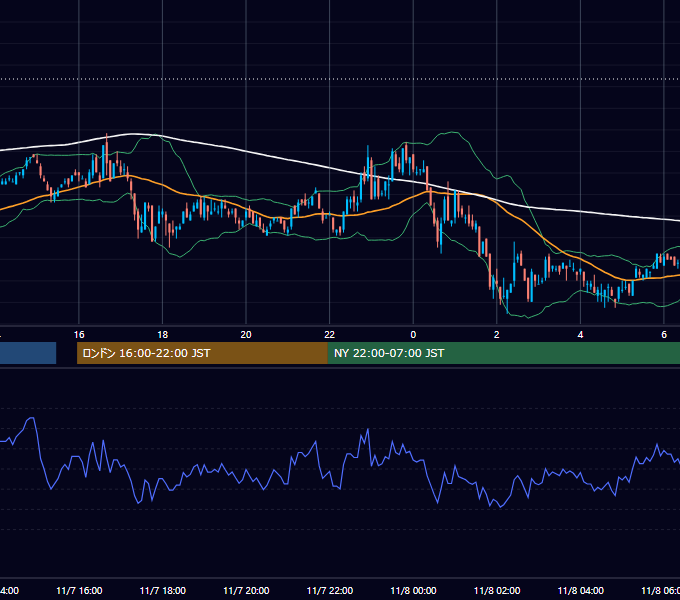Click the 6 hour label on price chart axis

point(664,335)
